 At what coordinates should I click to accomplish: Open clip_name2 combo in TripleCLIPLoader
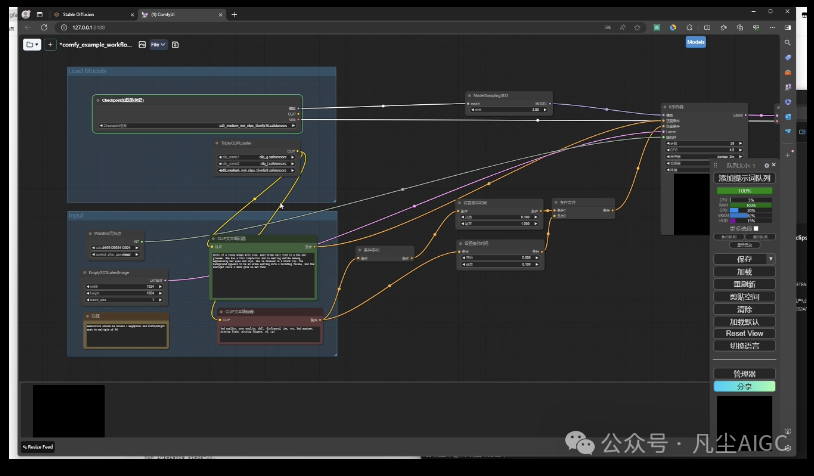tap(256, 164)
